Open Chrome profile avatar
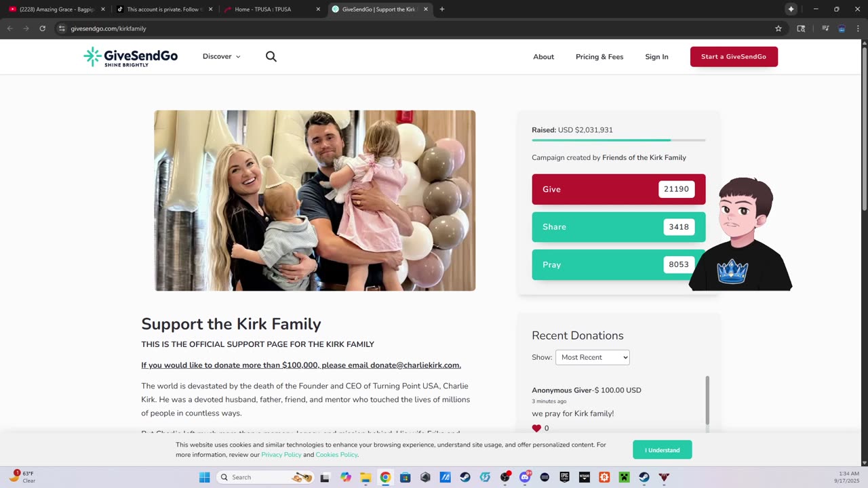Viewport: 868px width, 488px height. tap(842, 28)
